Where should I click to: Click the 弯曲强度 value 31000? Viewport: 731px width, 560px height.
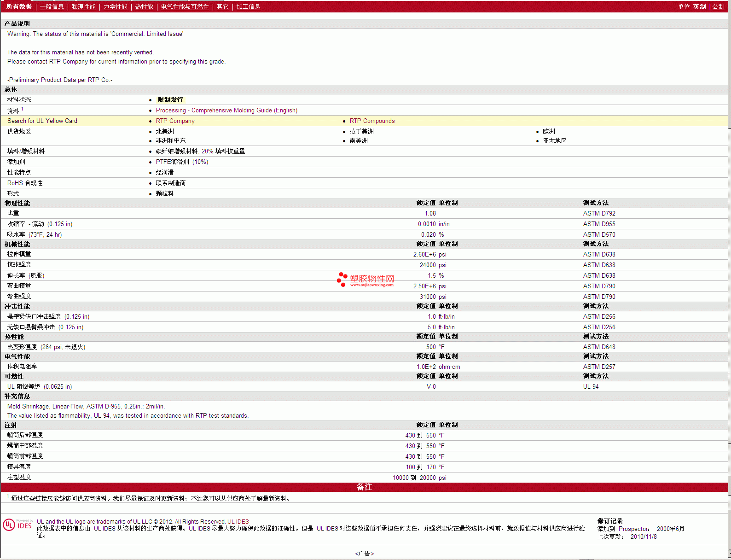click(428, 297)
